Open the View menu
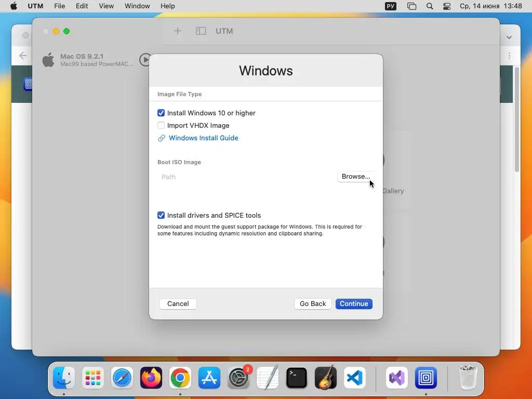Image resolution: width=532 pixels, height=399 pixels. click(x=106, y=6)
